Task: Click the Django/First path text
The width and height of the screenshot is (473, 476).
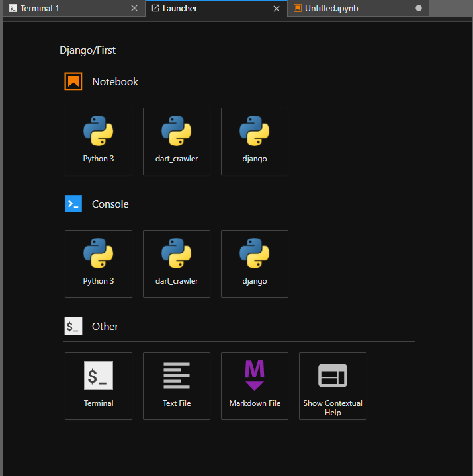Action: [x=87, y=50]
